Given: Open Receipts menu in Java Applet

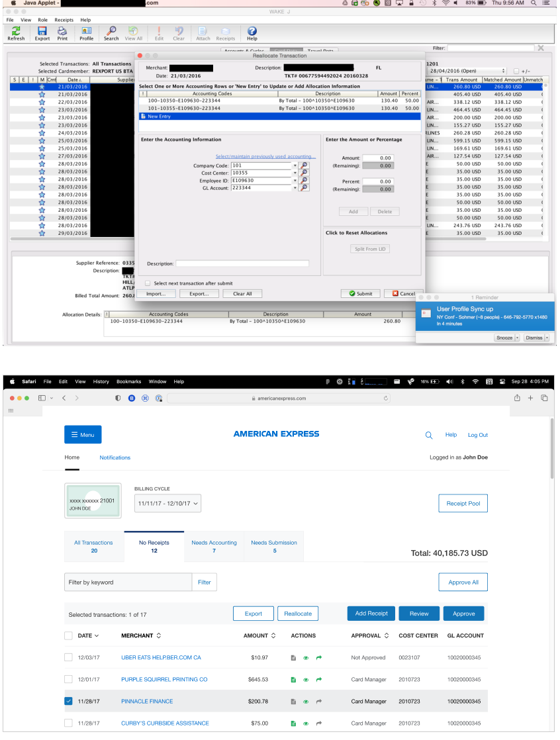Looking at the screenshot, I should click(64, 20).
